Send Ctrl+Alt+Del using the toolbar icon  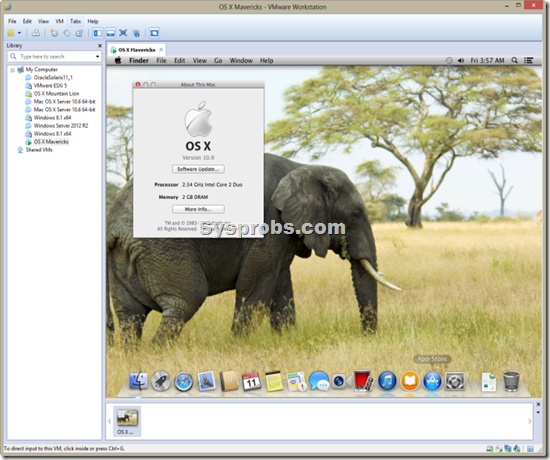36,33
